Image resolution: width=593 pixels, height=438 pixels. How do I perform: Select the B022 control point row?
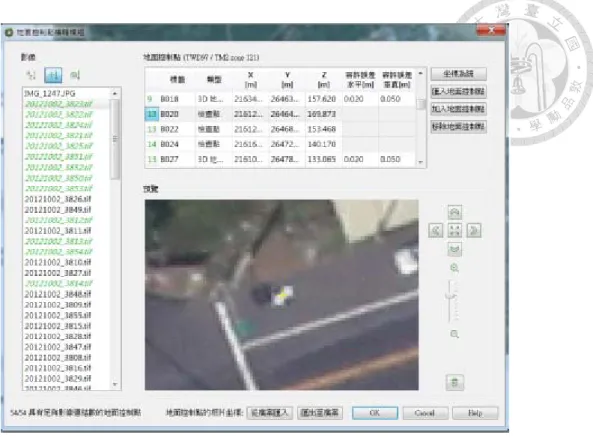281,129
